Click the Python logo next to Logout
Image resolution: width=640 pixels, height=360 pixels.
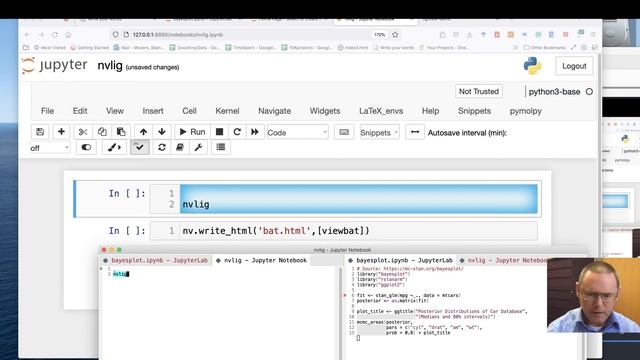pos(533,66)
